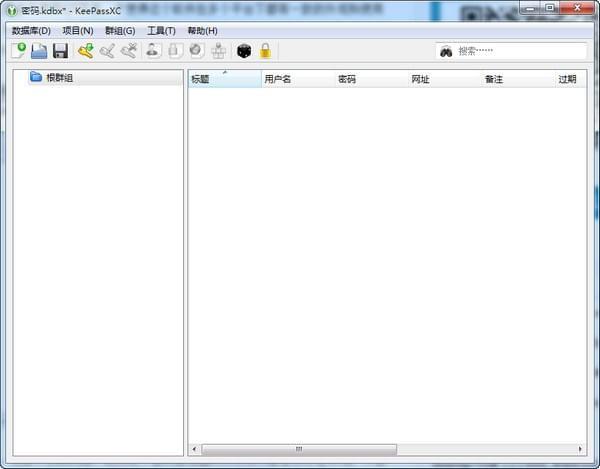
Task: Click the auto-type toolbar icon
Action: coord(218,51)
